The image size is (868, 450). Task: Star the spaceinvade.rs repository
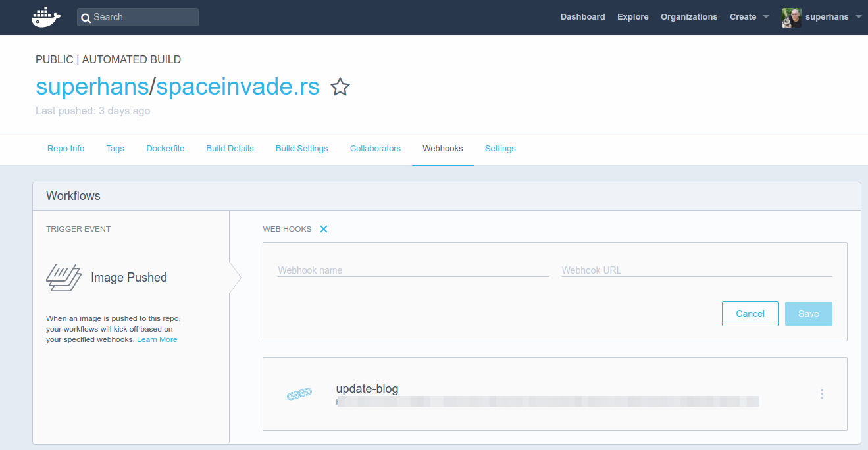(x=340, y=87)
